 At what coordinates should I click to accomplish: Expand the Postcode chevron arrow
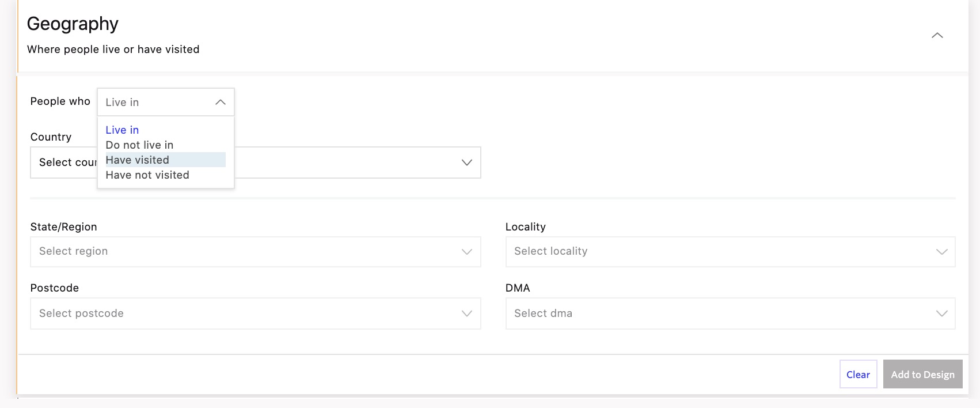[466, 313]
